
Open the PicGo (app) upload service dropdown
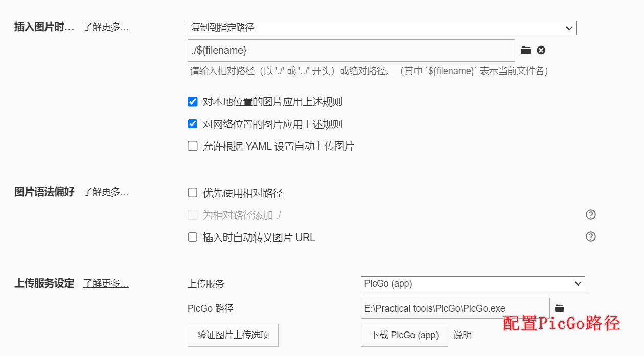pos(473,283)
